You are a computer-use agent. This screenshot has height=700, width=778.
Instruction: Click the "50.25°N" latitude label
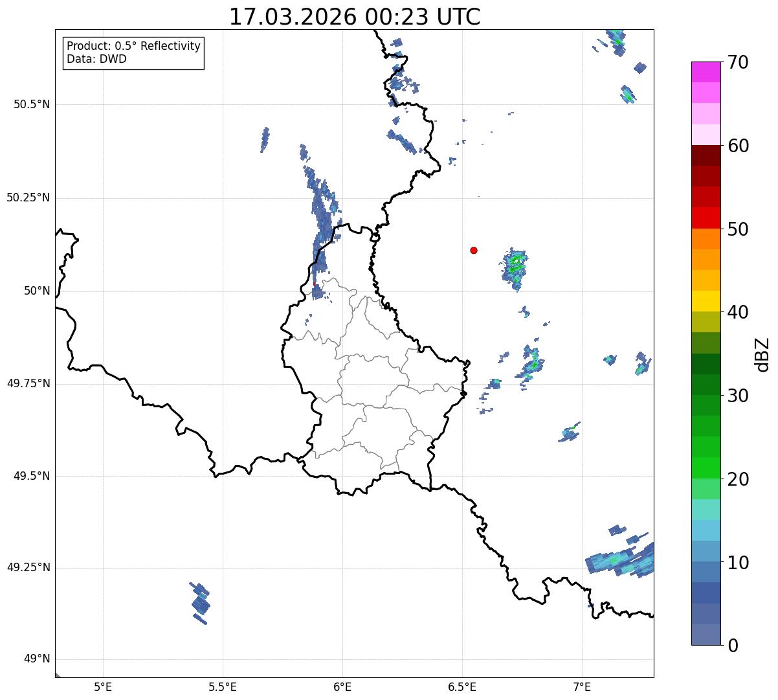(28, 198)
